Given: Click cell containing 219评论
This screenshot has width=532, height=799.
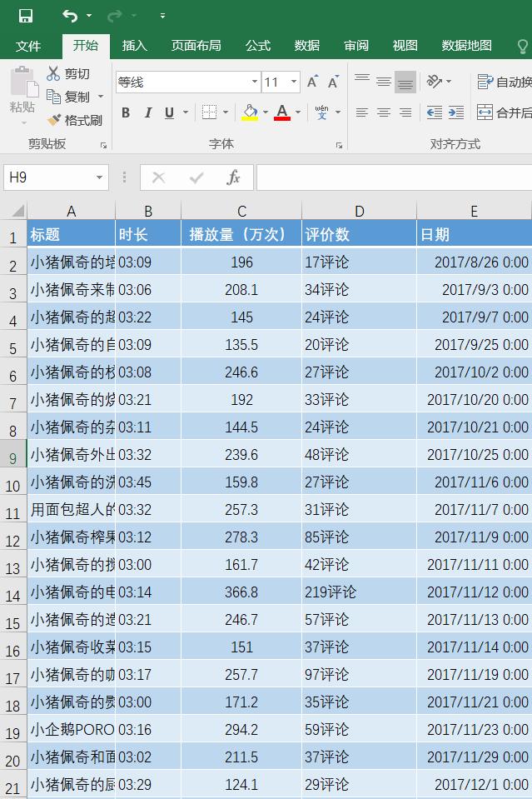Looking at the screenshot, I should point(360,592).
